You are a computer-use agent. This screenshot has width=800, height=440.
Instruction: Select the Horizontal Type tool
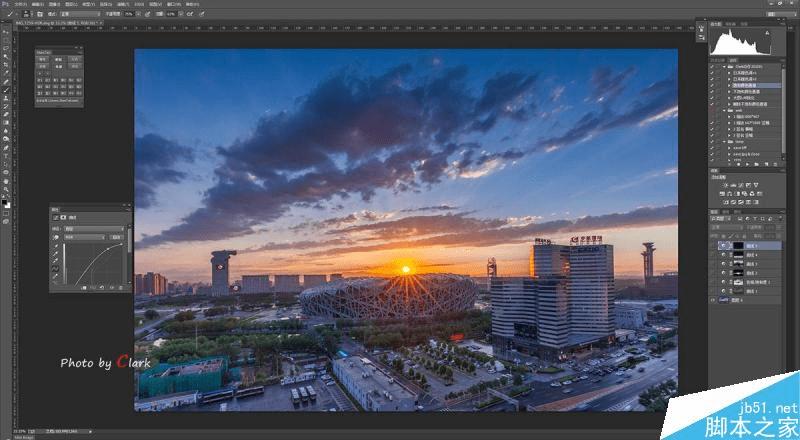pos(6,156)
